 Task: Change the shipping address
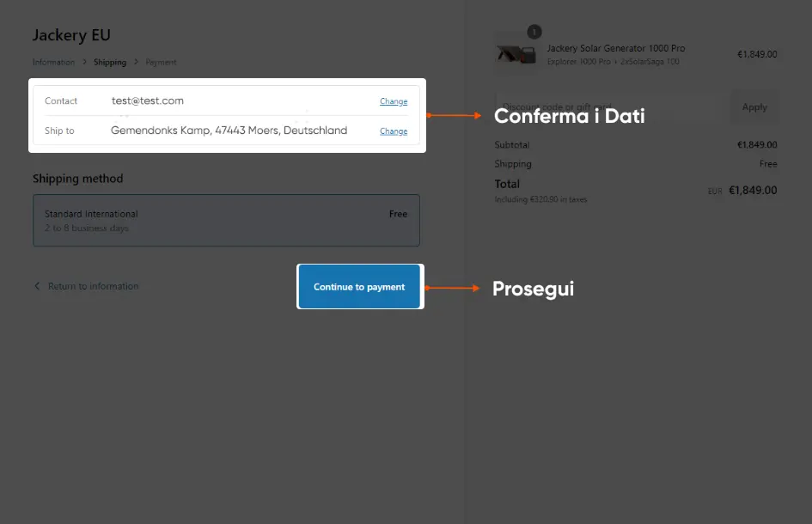coord(393,131)
